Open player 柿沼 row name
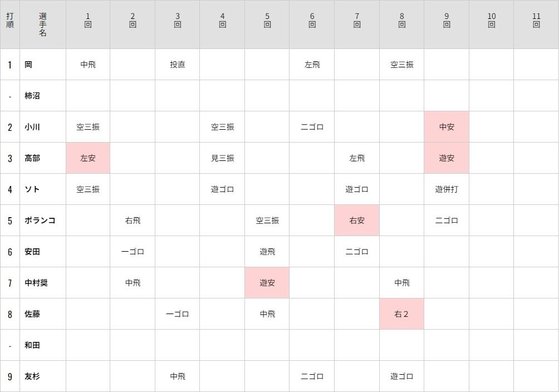Image resolution: width=559 pixels, height=392 pixels. (32, 96)
